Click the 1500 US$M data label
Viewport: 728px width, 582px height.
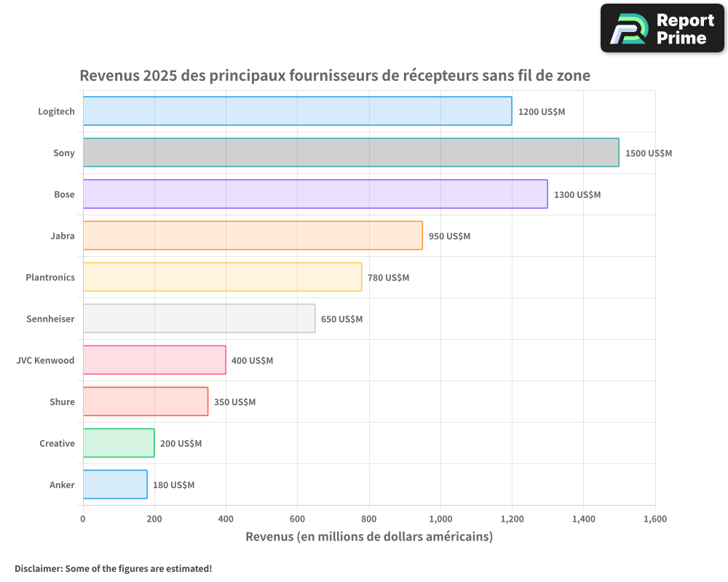(x=649, y=154)
